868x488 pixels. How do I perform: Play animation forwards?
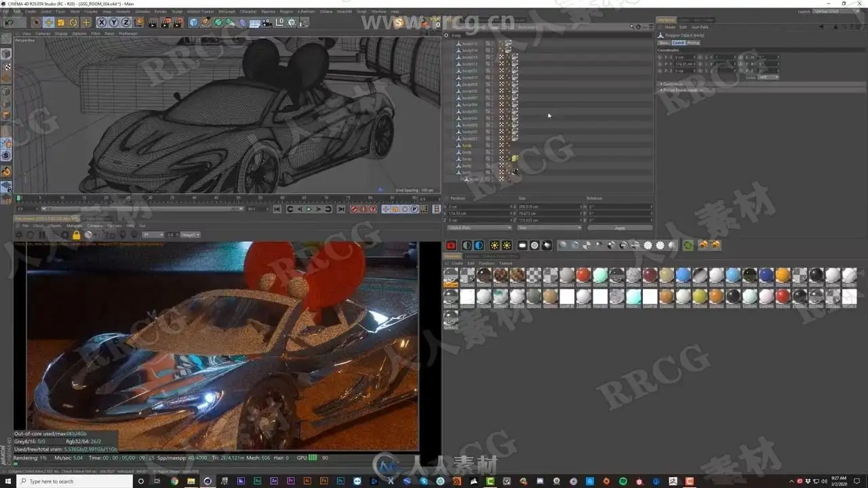309,209
